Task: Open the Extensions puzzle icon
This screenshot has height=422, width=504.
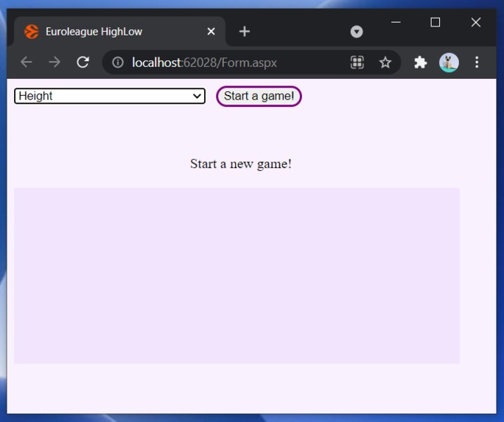Action: point(421,63)
